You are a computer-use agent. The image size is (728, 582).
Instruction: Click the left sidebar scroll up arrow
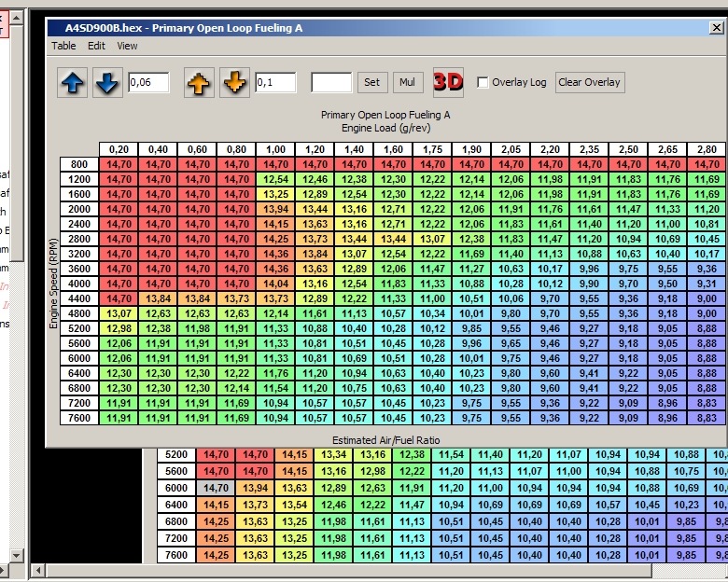pyautogui.click(x=17, y=18)
